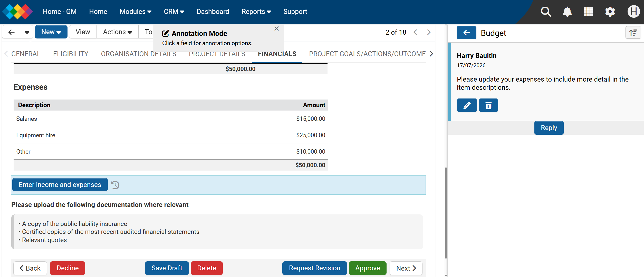Switch to the Eligibility tab
The width and height of the screenshot is (644, 277).
[71, 54]
